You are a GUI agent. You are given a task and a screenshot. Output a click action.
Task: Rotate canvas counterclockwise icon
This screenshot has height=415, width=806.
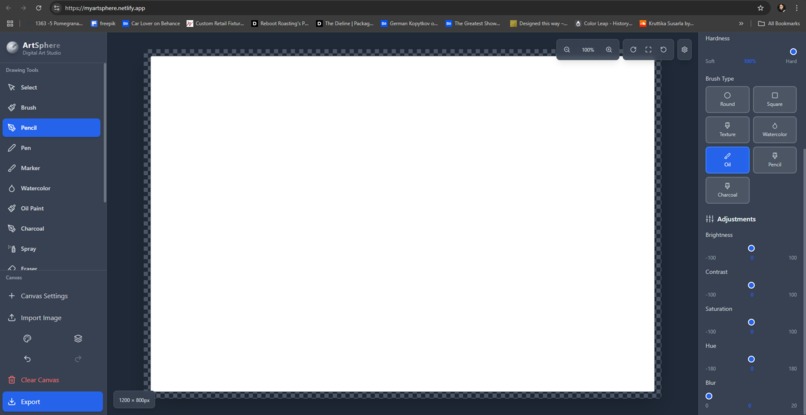(664, 50)
